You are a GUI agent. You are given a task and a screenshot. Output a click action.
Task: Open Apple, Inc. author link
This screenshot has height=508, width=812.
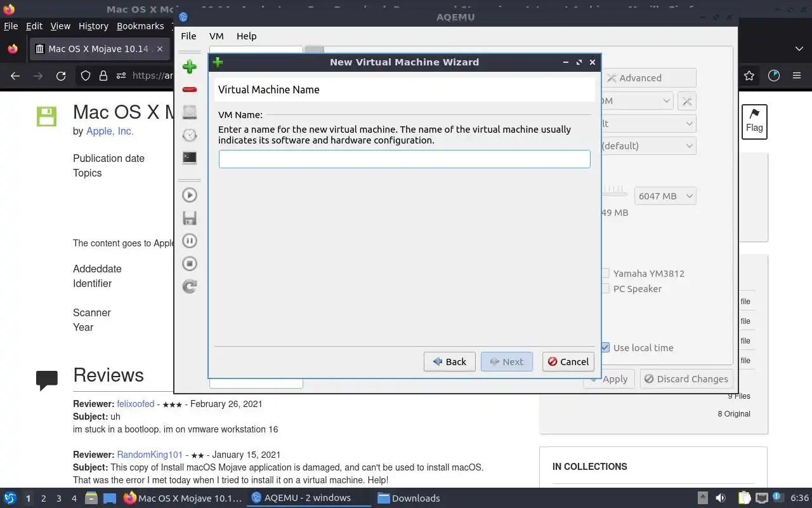point(110,131)
